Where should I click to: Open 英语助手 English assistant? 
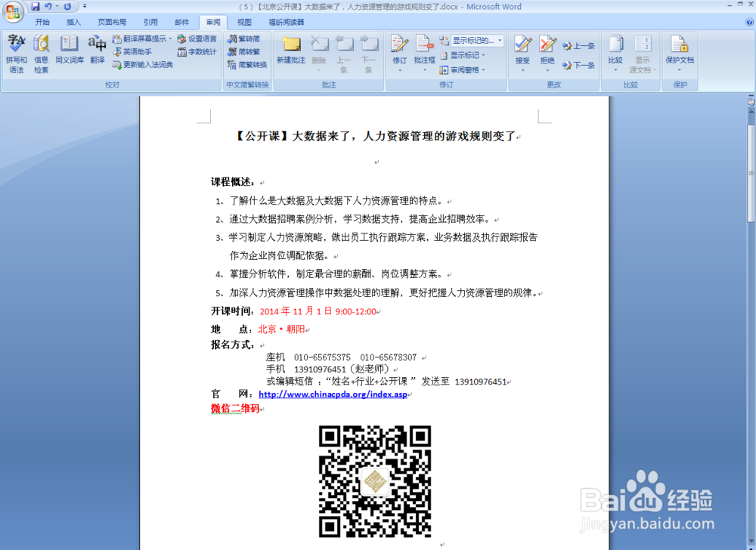(x=132, y=51)
